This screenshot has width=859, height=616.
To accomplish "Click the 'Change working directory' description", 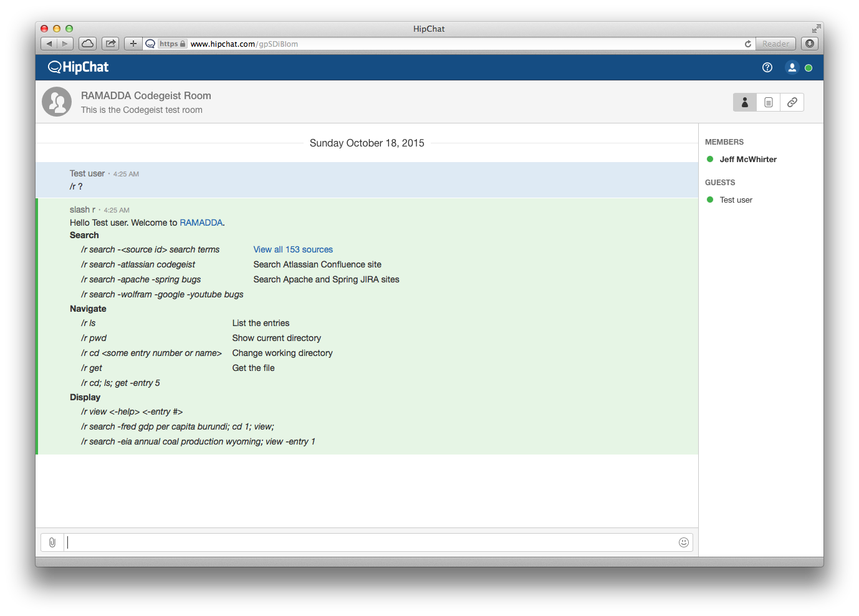I will click(282, 353).
